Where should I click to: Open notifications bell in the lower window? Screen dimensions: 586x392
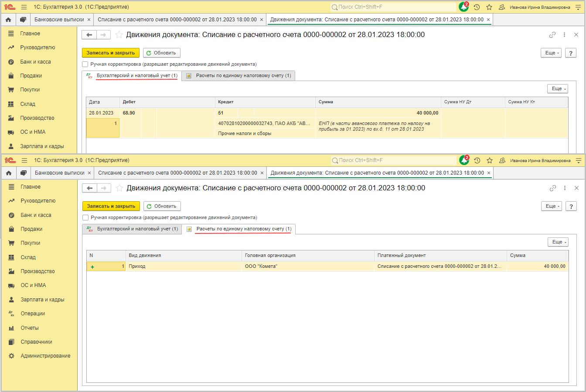[464, 160]
